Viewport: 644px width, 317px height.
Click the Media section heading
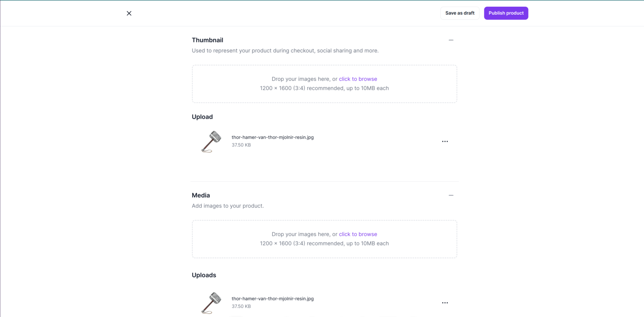pos(201,195)
